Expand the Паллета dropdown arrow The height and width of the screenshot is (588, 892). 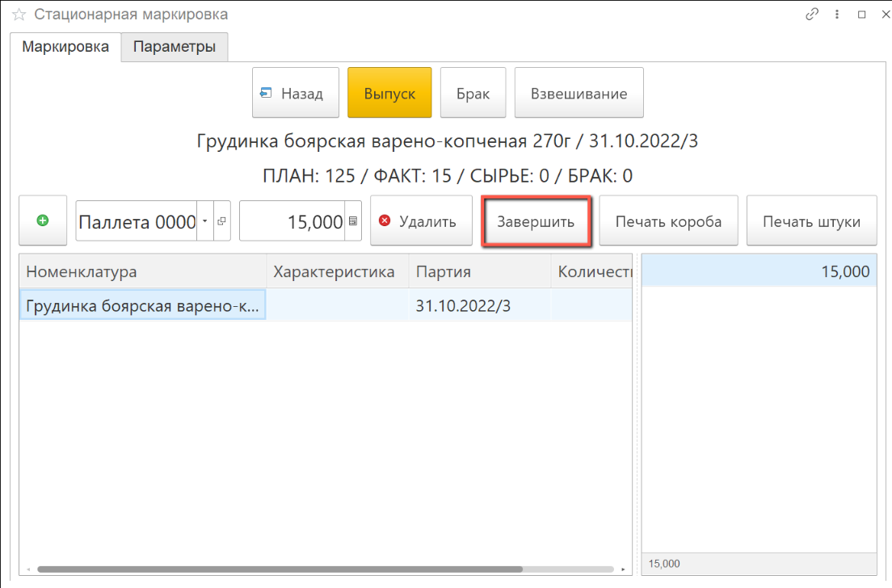(205, 221)
